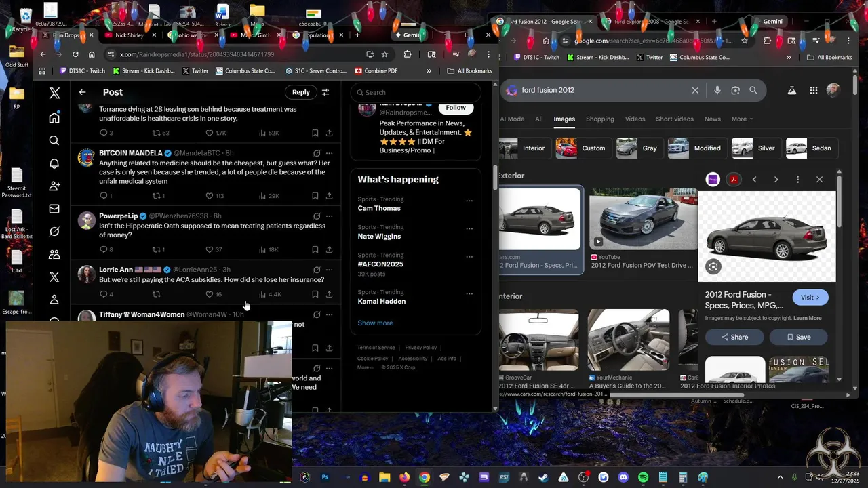This screenshot has width=868, height=488.
Task: Open Grok action on Powerpei.ip reply
Action: [317, 216]
